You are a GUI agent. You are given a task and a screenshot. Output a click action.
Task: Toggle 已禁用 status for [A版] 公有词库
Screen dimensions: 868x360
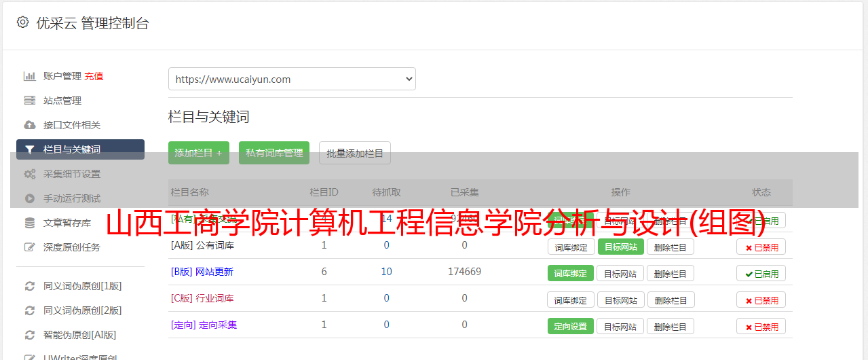click(761, 247)
